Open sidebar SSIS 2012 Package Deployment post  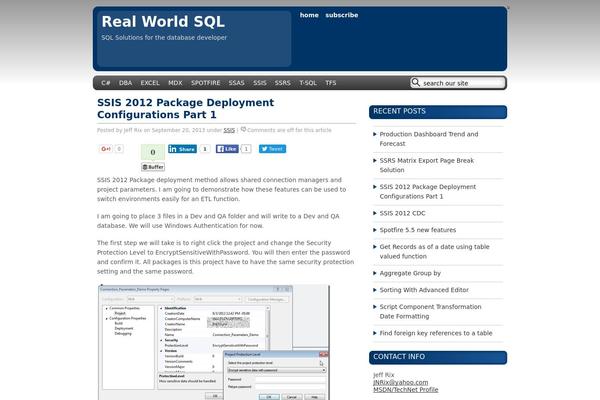(x=428, y=191)
